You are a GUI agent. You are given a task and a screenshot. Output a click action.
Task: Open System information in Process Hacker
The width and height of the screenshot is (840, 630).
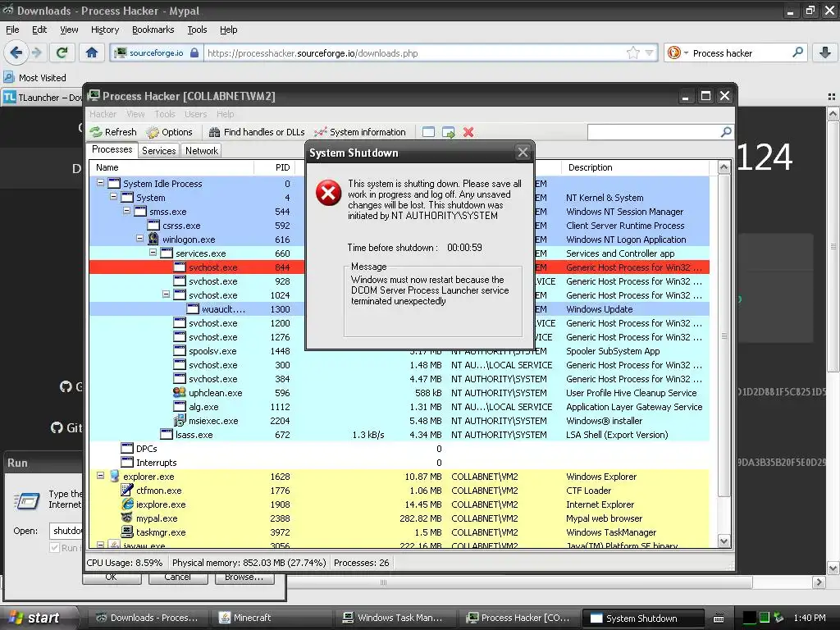coord(360,132)
